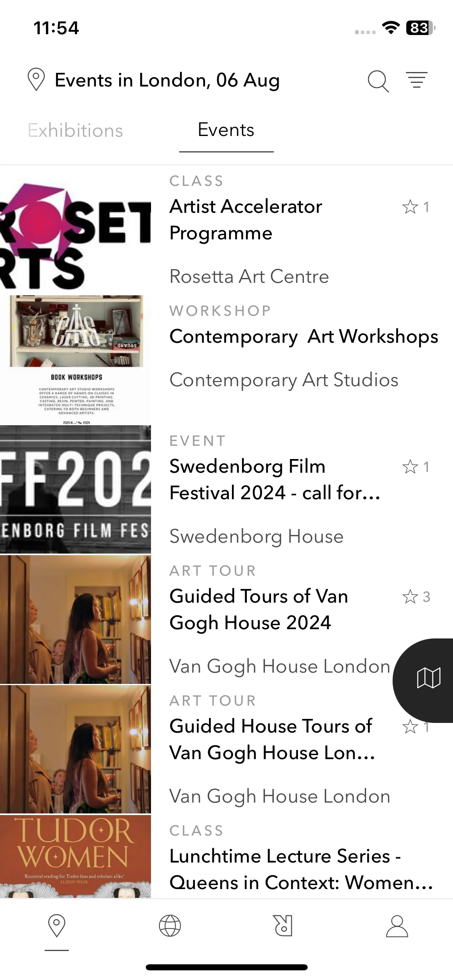Tap the Swedenborg Film Festival poster thumbnail

coord(75,490)
